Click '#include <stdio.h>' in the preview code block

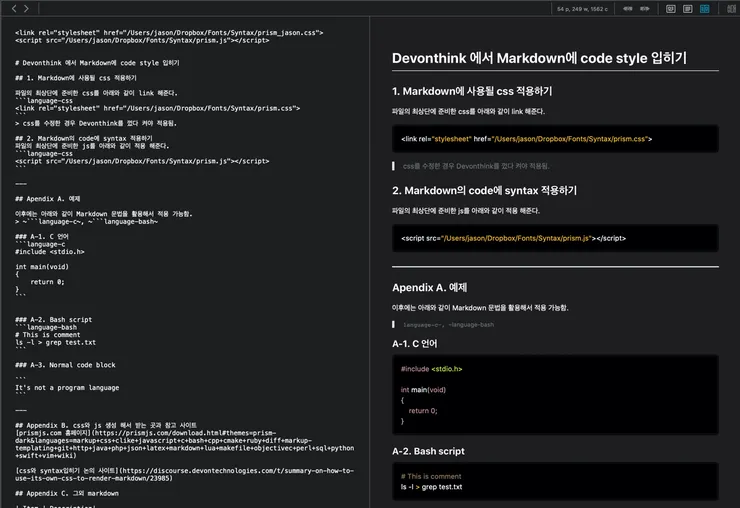[x=431, y=369]
